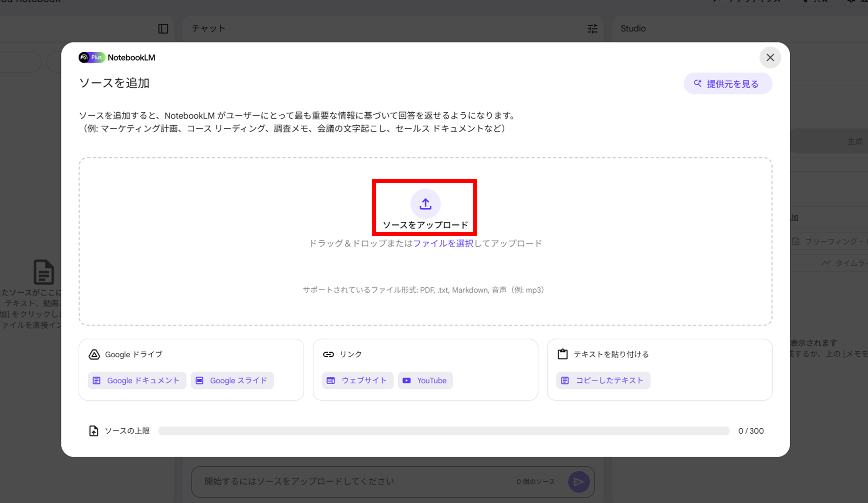Click the 0 個のソース counter
The height and width of the screenshot is (503, 868).
pos(536,482)
